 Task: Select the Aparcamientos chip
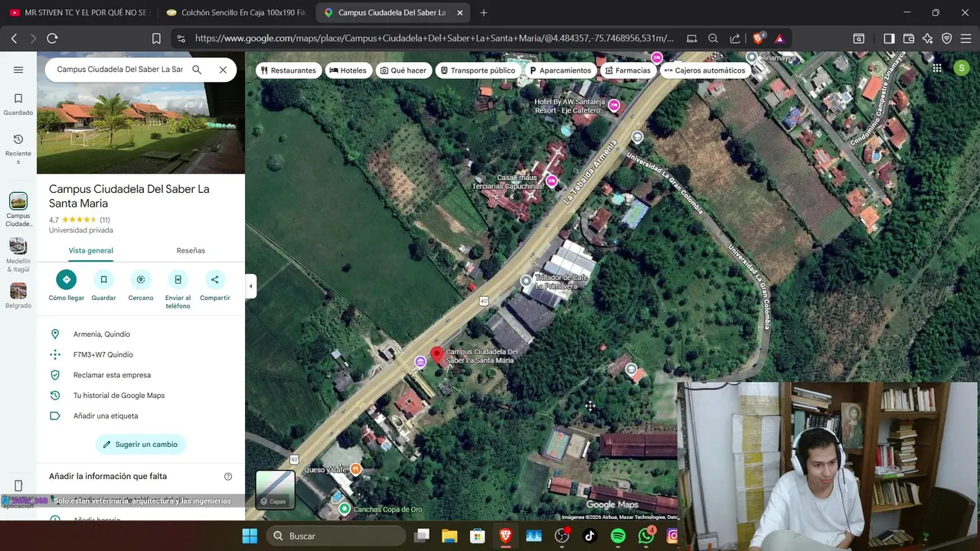tap(560, 70)
